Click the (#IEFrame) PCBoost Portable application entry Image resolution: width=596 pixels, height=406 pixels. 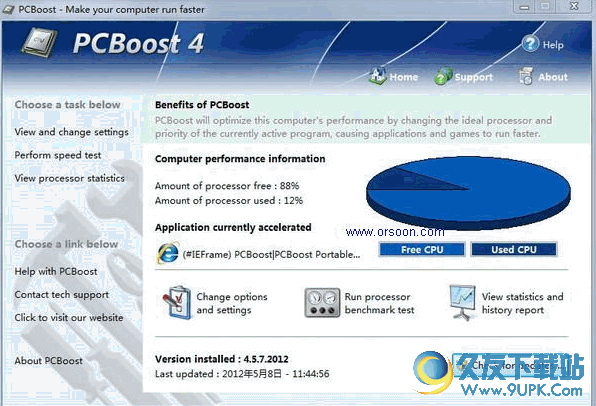coord(258,254)
